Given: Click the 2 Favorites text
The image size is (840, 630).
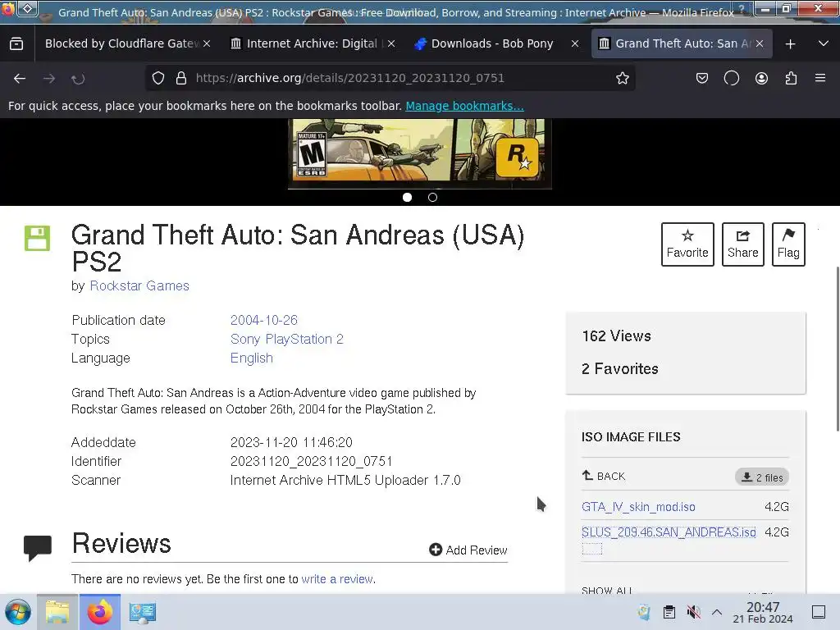Looking at the screenshot, I should [x=620, y=368].
